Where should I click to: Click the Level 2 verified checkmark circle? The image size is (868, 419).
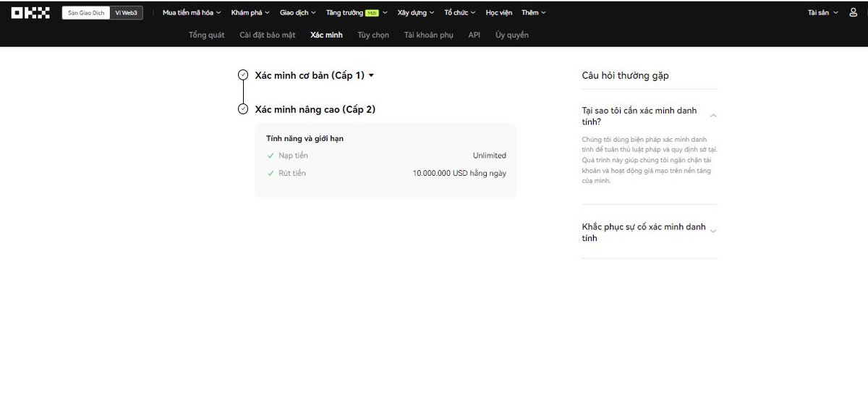coord(243,109)
